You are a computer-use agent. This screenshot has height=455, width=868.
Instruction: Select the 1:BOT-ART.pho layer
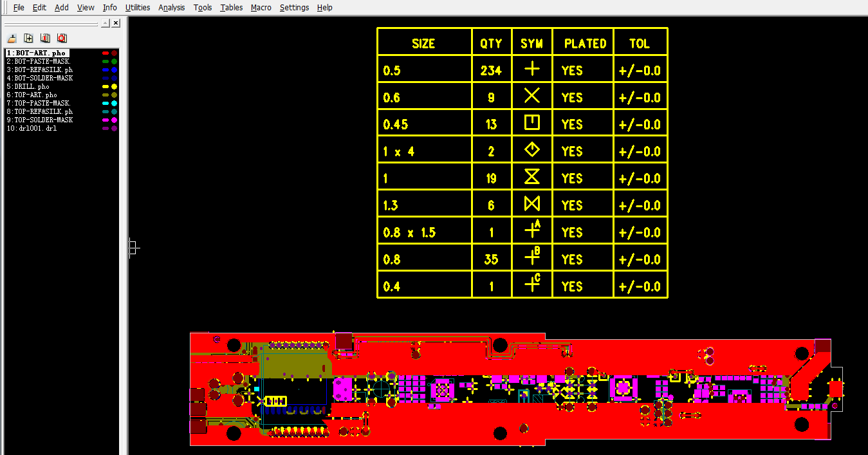pyautogui.click(x=36, y=53)
